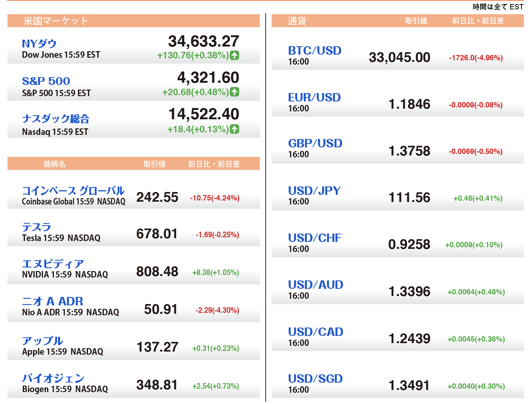
Task: Open the BTC/USD currency pair
Action: pyautogui.click(x=315, y=51)
